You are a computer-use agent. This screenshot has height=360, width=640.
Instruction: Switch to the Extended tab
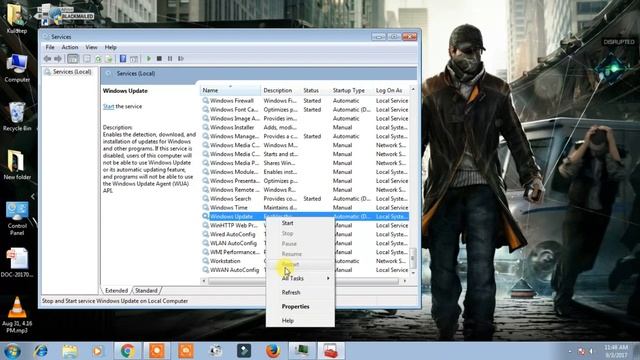coord(116,291)
